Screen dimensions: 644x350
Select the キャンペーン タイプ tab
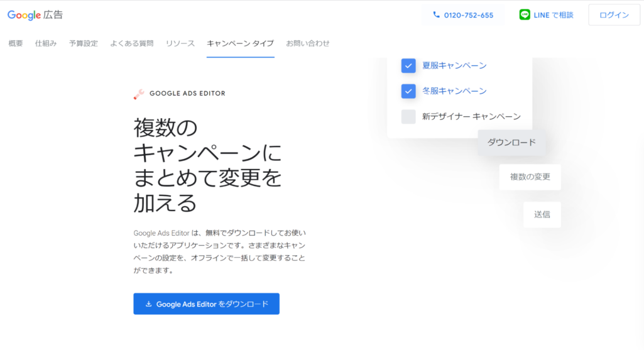coord(240,43)
